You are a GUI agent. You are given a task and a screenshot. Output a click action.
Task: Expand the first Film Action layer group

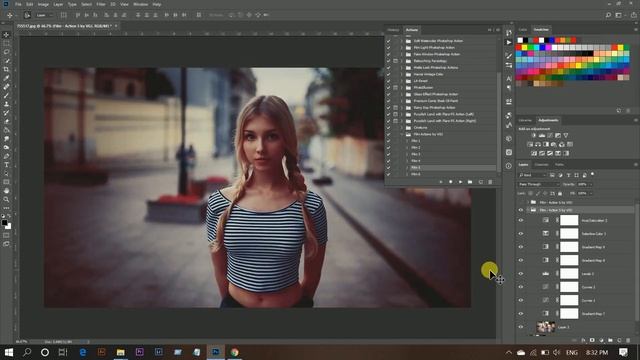[528, 202]
